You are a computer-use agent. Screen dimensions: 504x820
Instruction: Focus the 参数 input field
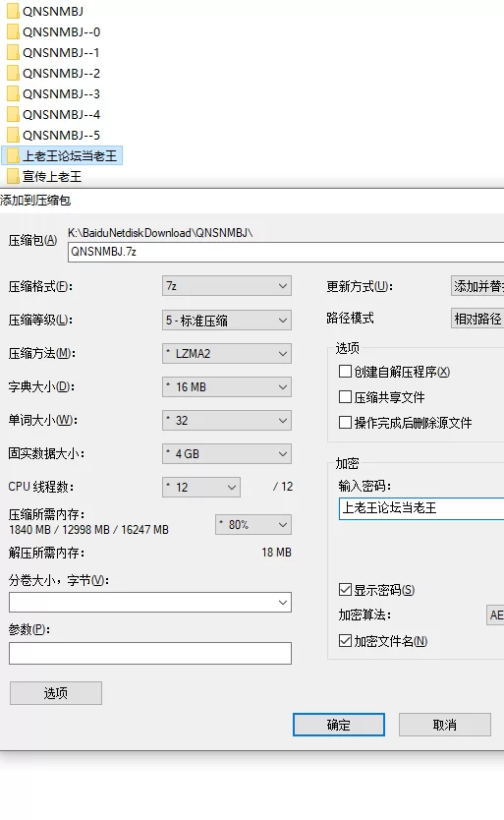(150, 653)
